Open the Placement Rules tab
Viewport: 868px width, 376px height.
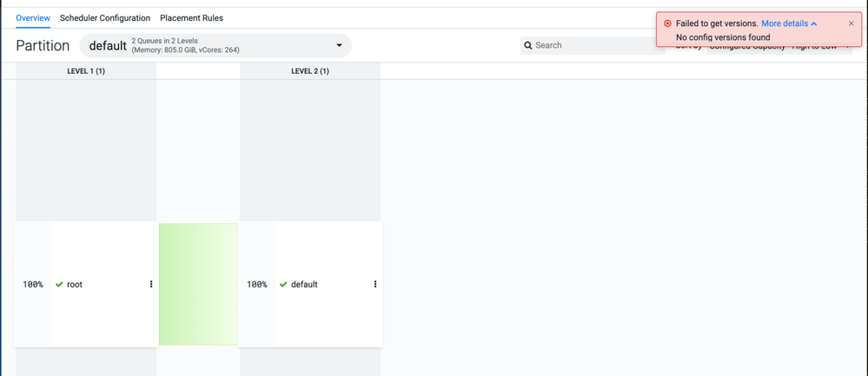191,17
